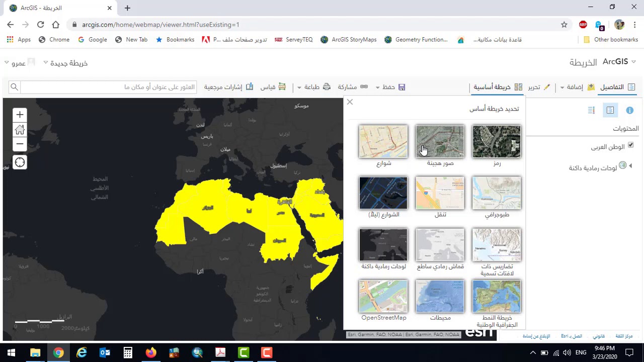This screenshot has width=644, height=362.
Task: Reload the page in Chrome
Action: pos(40,25)
